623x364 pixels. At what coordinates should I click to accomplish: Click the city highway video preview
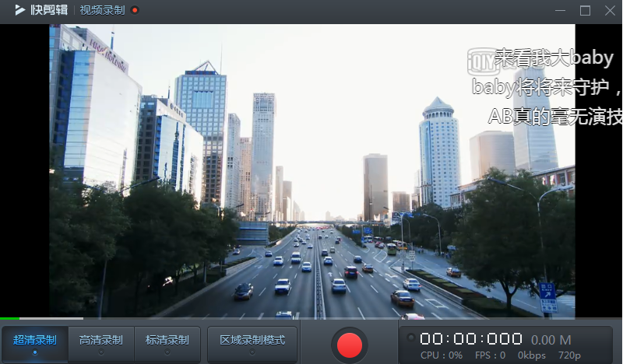pos(312,170)
